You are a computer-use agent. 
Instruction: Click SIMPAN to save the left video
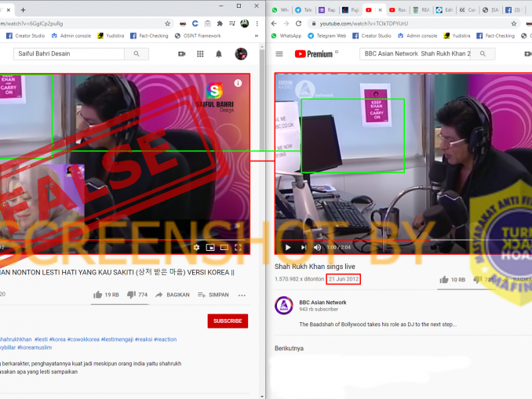tap(213, 295)
